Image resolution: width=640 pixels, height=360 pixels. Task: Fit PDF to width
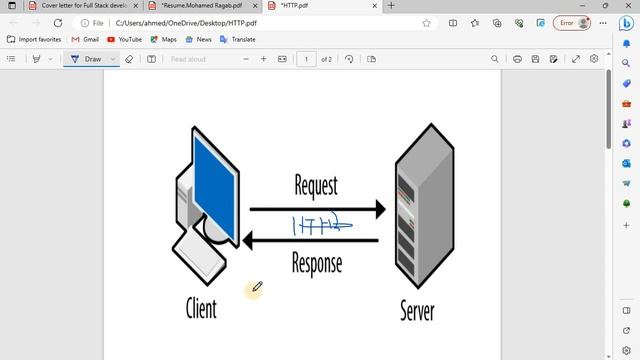(x=282, y=59)
